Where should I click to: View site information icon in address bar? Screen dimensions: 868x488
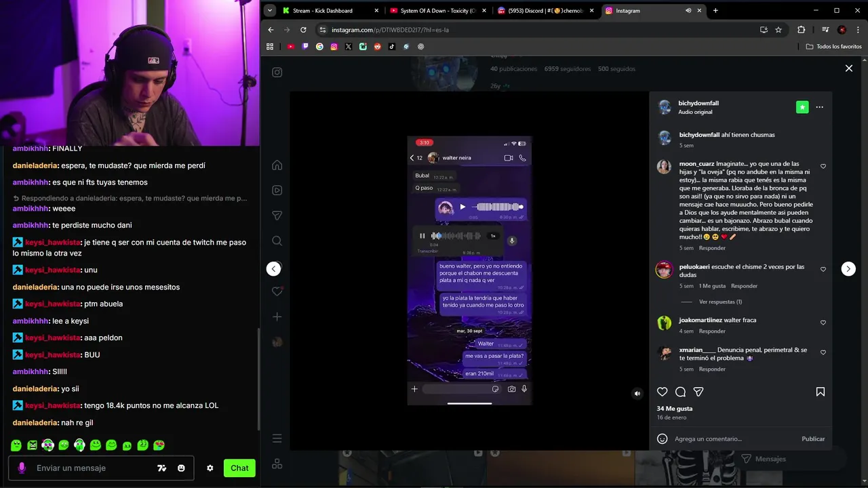tap(323, 30)
